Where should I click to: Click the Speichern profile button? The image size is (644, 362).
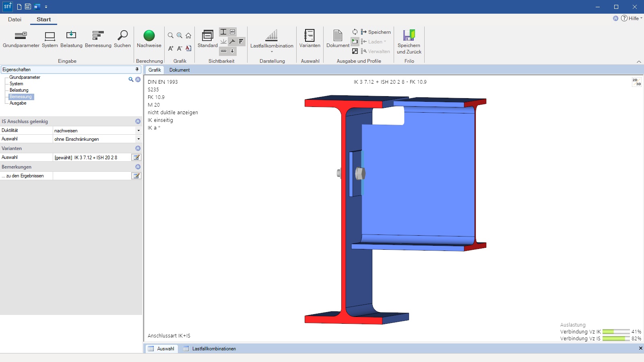[x=376, y=32]
